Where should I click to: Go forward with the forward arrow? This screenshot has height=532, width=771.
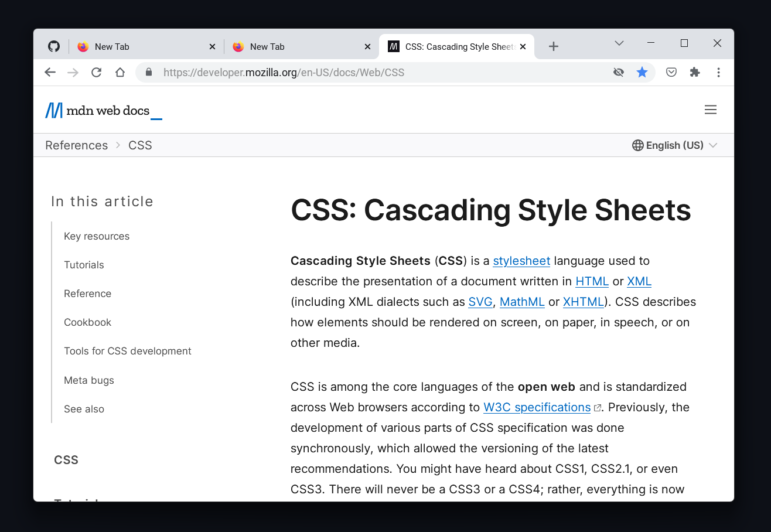(73, 73)
